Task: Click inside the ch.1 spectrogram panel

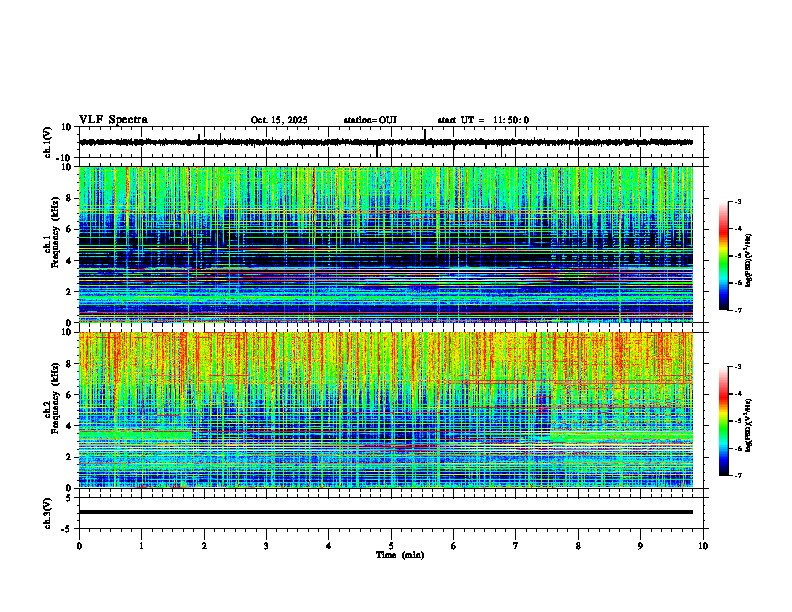Action: click(386, 244)
